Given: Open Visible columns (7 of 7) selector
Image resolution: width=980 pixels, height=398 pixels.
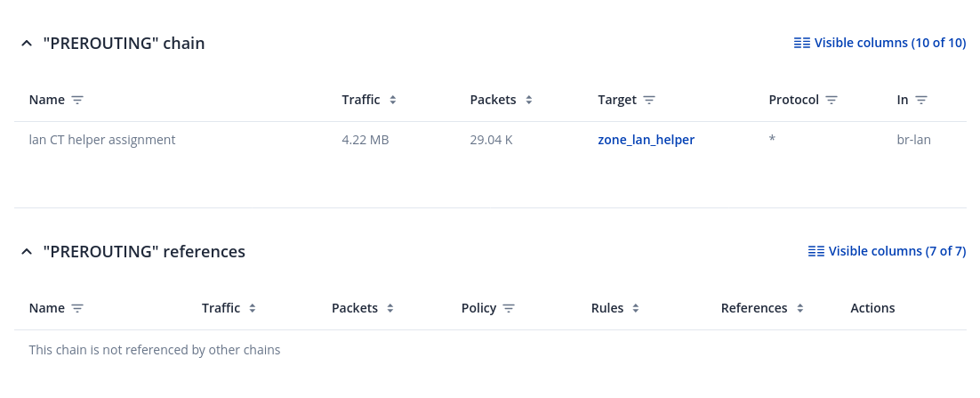Looking at the screenshot, I should [x=886, y=251].
